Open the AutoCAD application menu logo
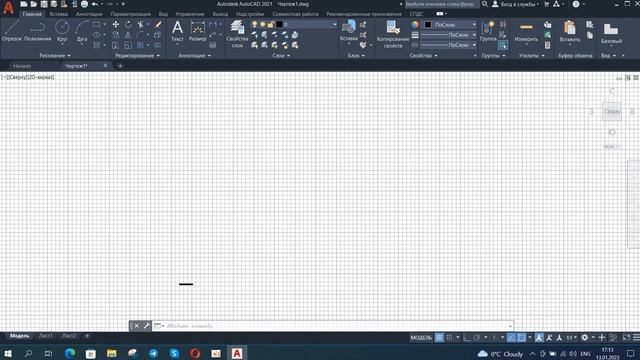 point(8,7)
